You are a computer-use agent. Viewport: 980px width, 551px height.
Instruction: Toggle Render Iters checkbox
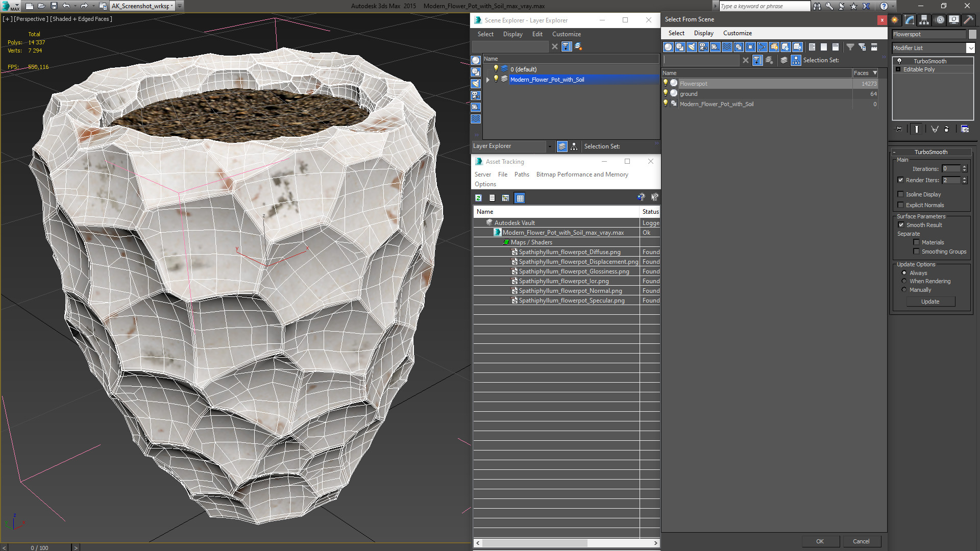[x=900, y=180]
